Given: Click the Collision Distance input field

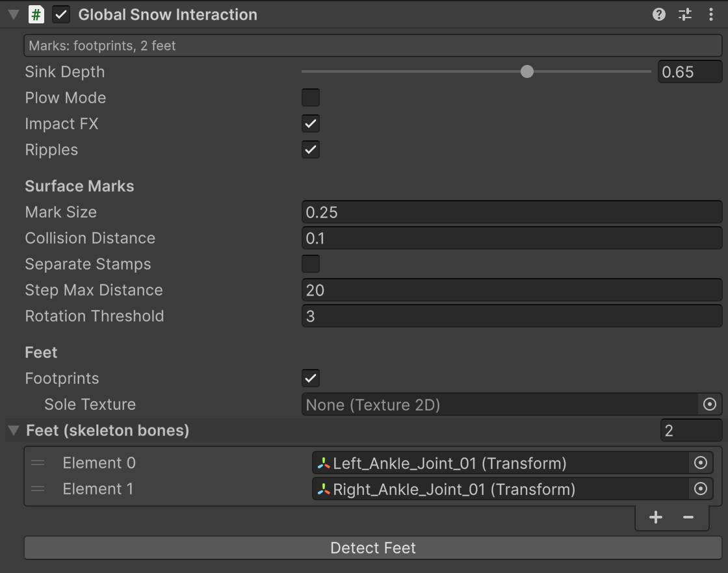Looking at the screenshot, I should (x=512, y=238).
